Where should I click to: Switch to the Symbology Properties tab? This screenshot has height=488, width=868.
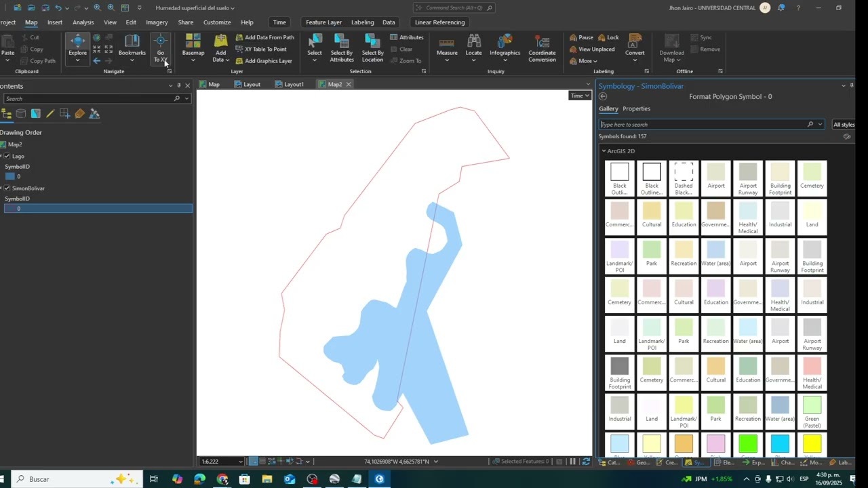[x=636, y=108]
